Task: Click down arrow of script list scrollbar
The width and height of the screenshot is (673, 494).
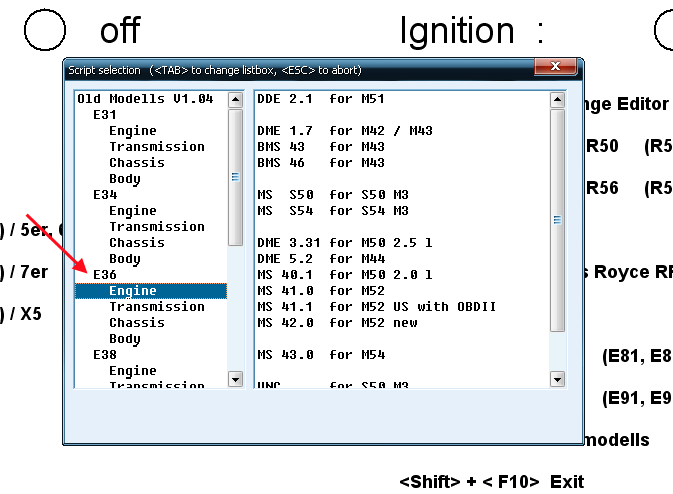Action: (x=557, y=379)
